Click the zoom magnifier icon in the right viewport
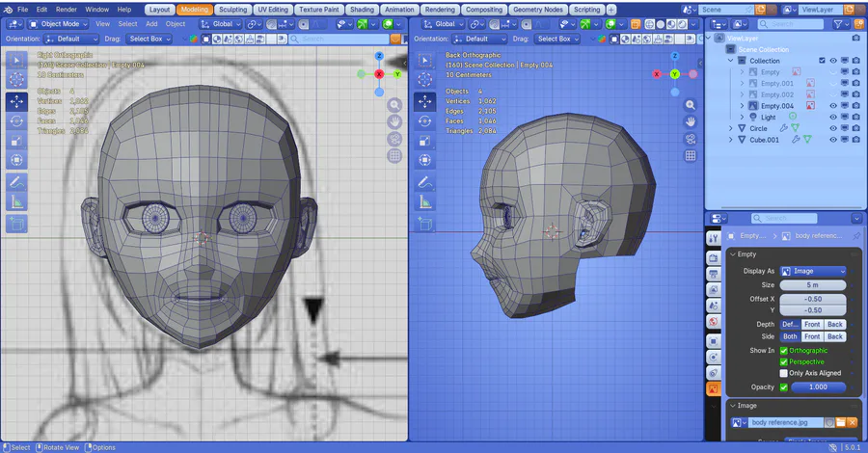This screenshot has width=868, height=453. (691, 104)
